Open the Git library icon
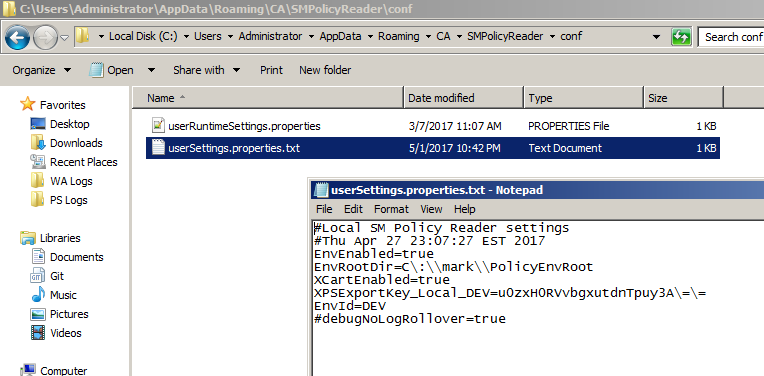This screenshot has width=764, height=376. pyautogui.click(x=38, y=276)
